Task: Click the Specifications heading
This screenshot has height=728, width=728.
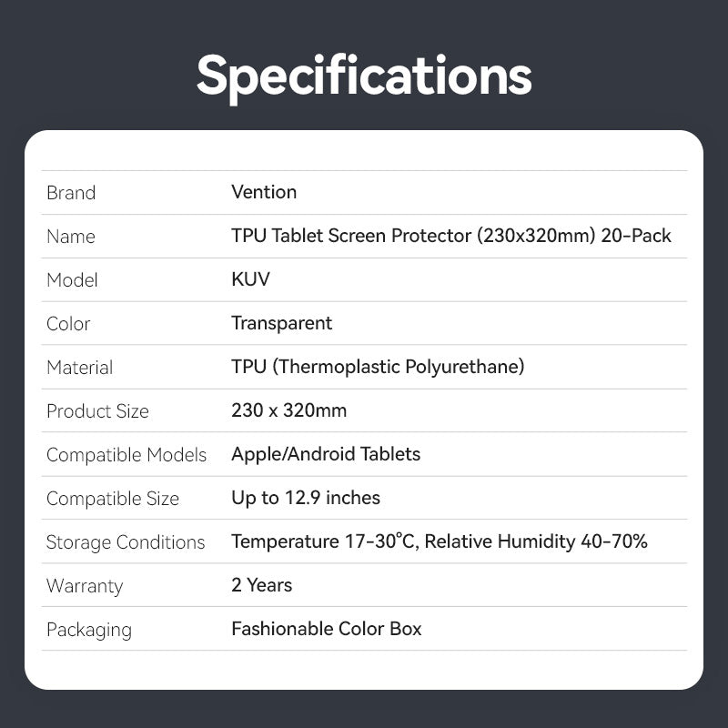Action: point(364,75)
